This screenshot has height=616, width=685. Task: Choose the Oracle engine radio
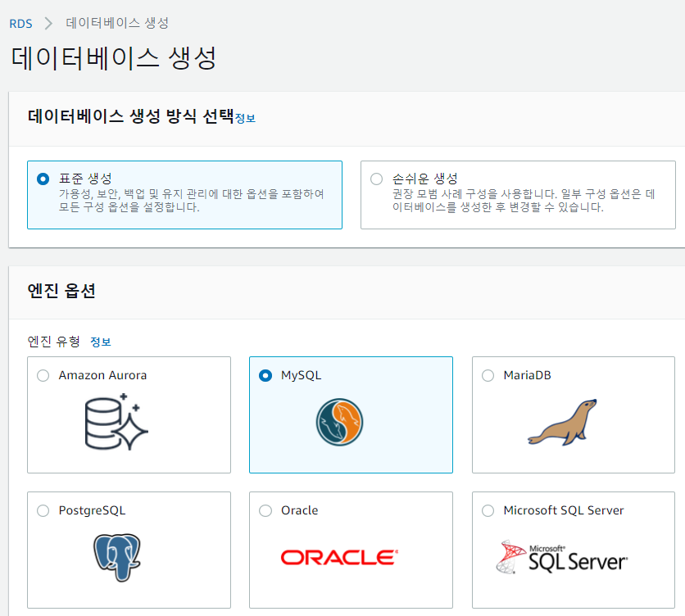click(265, 510)
